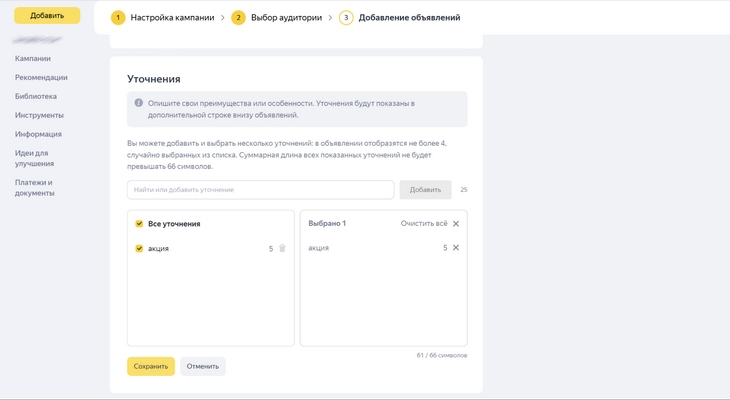The width and height of the screenshot is (730, 400).
Task: Click step 3 circle icon in wizard
Action: (346, 18)
